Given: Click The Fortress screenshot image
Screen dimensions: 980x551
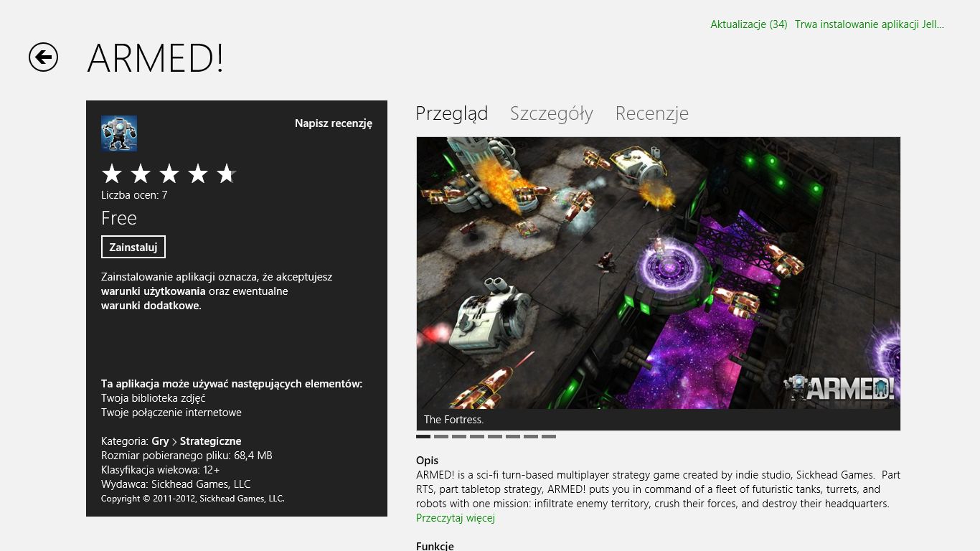Looking at the screenshot, I should [x=659, y=273].
